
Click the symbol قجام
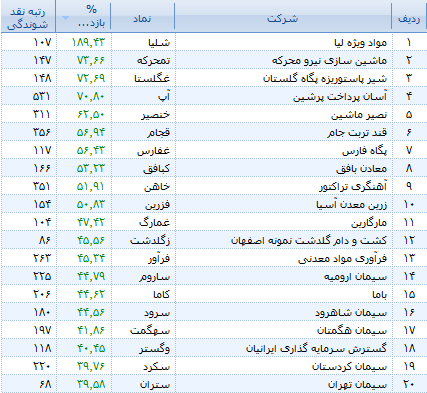click(159, 133)
